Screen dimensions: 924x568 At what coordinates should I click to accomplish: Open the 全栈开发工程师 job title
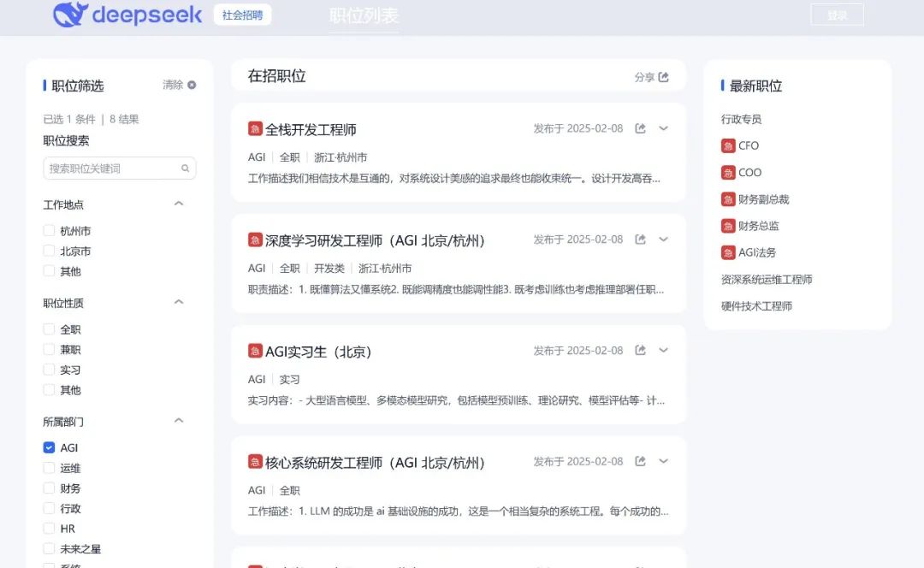[x=311, y=130]
